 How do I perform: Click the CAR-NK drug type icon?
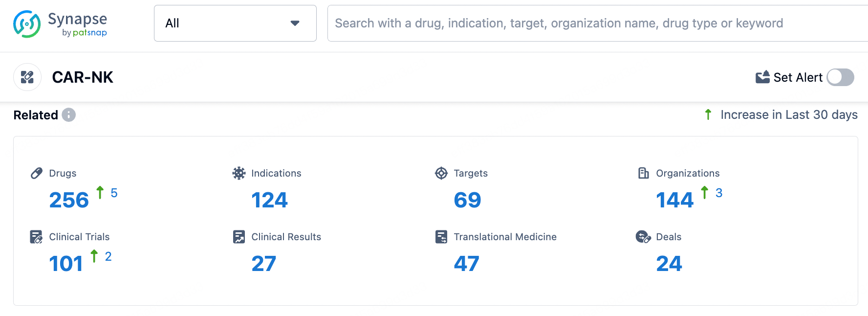tap(27, 77)
